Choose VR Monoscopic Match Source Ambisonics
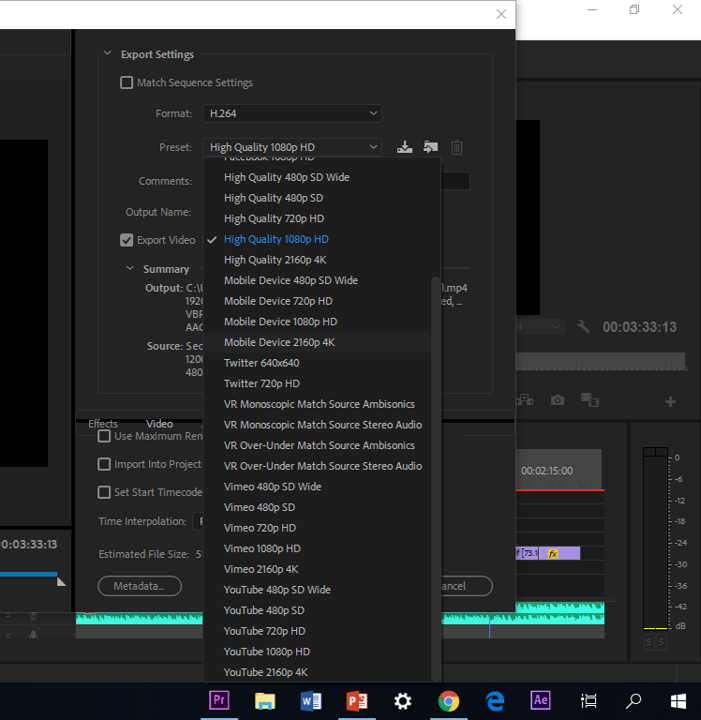 click(317, 405)
